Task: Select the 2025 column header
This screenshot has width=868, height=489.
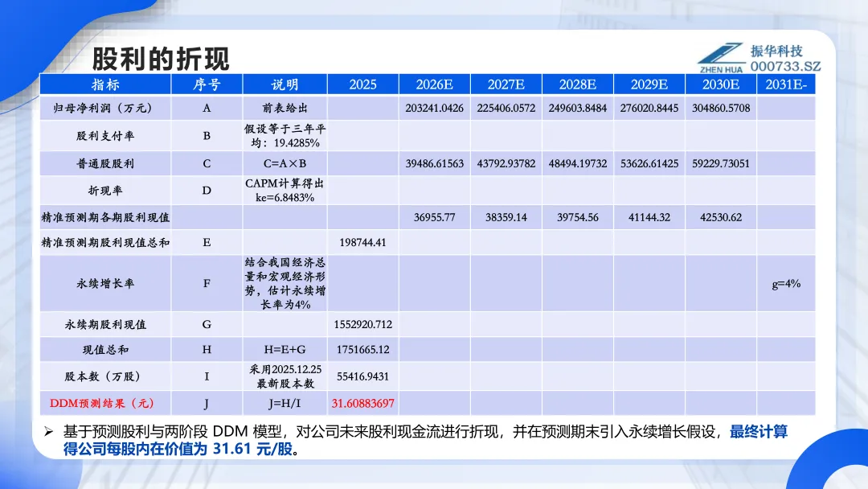Action: (362, 84)
